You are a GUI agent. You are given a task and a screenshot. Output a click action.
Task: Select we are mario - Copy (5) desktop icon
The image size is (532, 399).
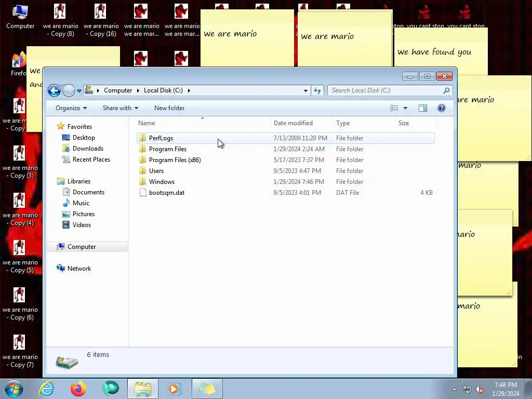tap(20, 257)
